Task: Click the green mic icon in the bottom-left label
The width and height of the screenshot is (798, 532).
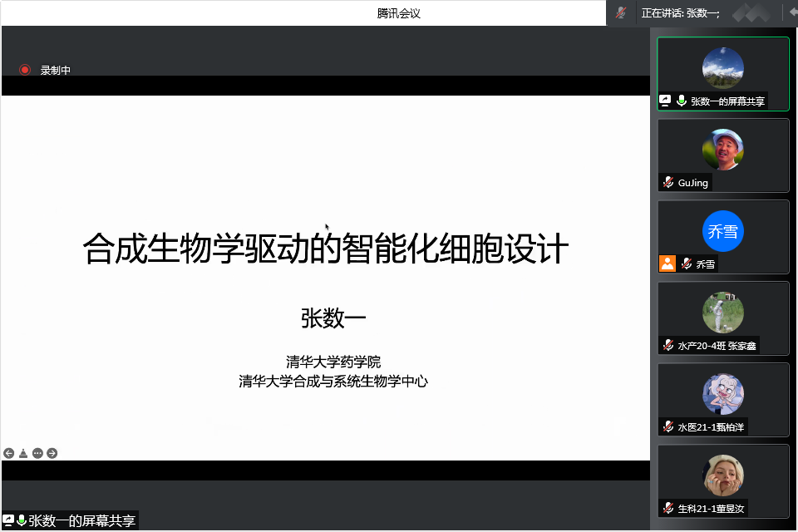Action: [x=22, y=521]
